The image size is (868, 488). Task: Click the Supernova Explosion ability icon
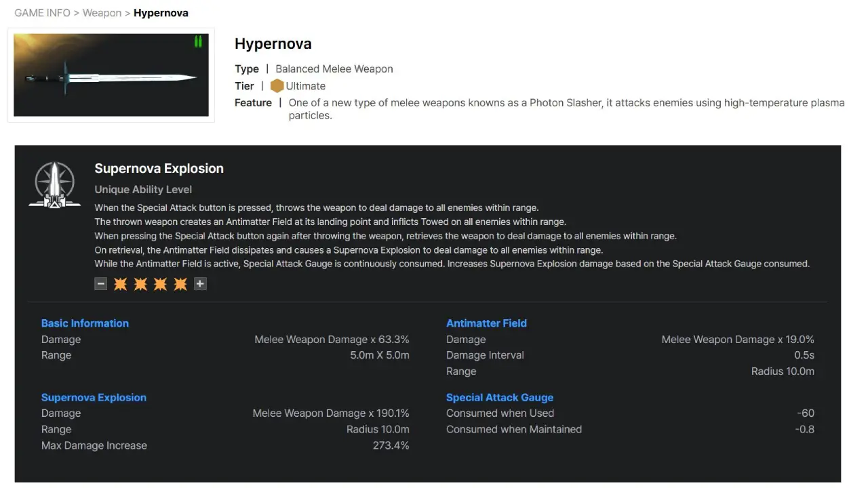[54, 183]
